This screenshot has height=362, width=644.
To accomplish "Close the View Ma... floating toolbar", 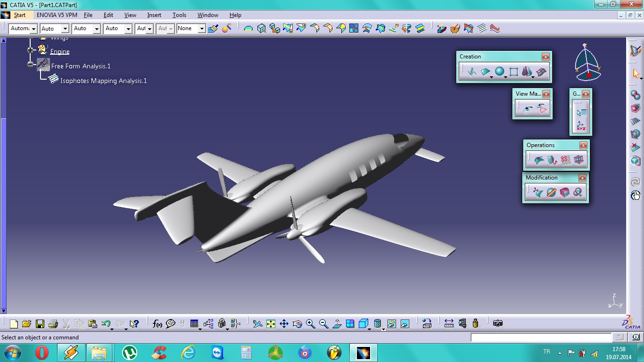I will coord(546,94).
